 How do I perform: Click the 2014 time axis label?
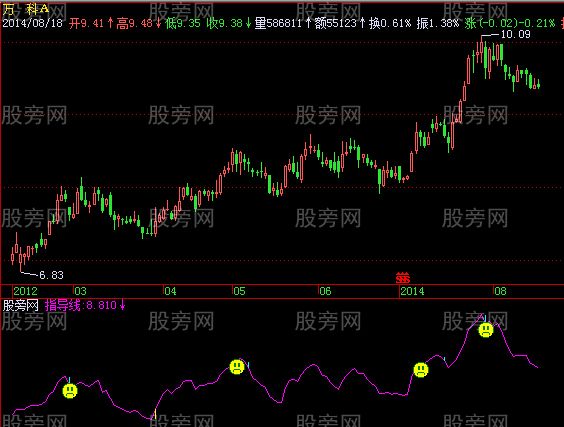tap(412, 291)
